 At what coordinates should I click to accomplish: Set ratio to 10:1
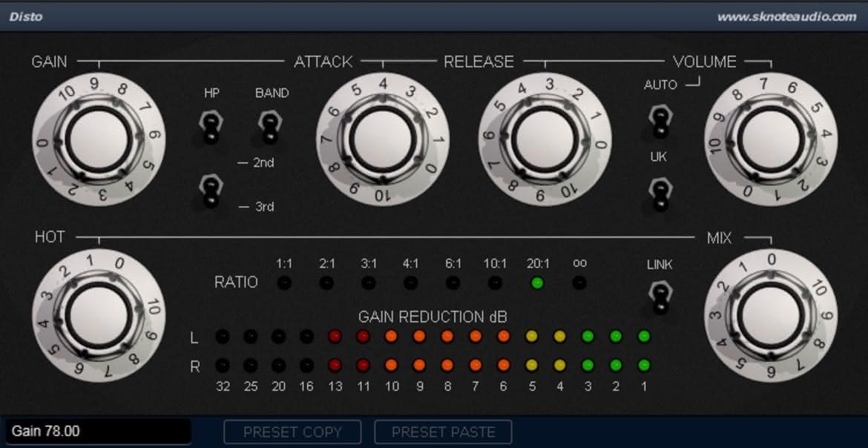click(495, 283)
